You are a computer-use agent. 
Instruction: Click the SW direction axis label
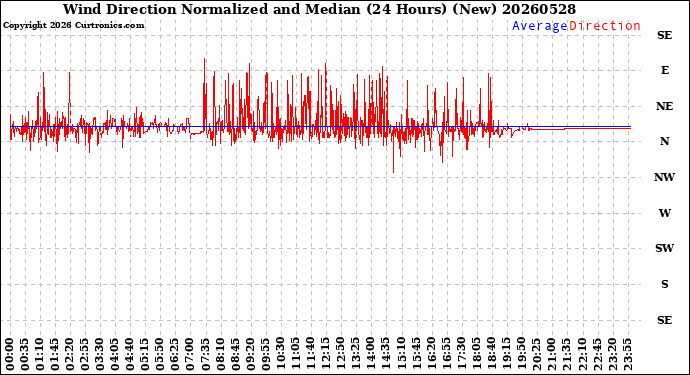(x=664, y=248)
